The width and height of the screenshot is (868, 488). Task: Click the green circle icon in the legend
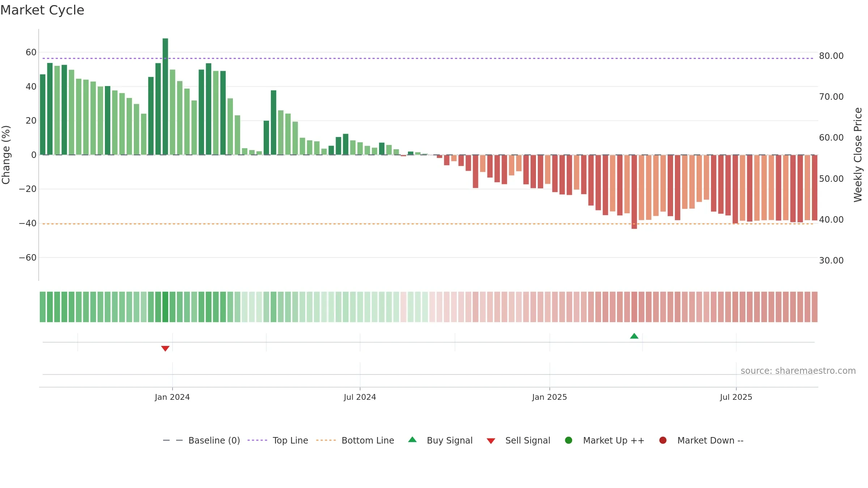pyautogui.click(x=569, y=440)
